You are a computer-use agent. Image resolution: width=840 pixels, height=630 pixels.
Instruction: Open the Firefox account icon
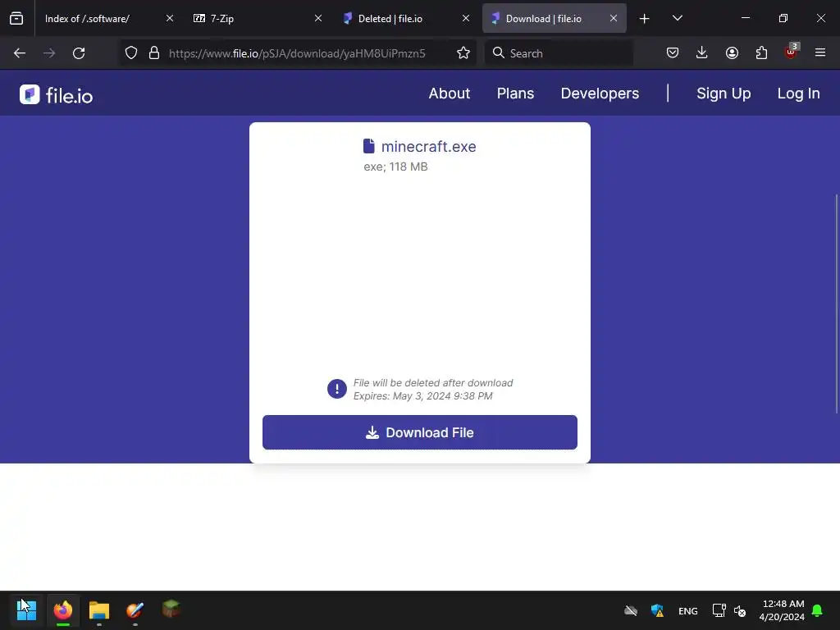point(732,53)
